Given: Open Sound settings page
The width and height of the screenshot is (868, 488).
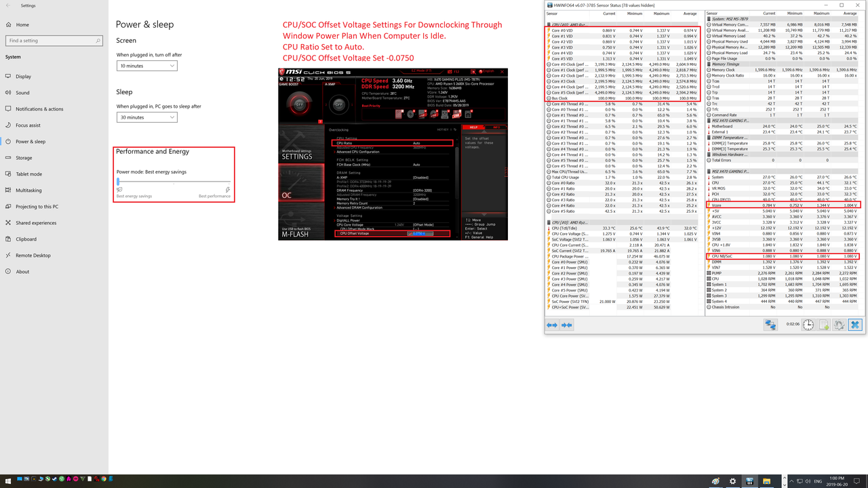Looking at the screenshot, I should click(22, 93).
